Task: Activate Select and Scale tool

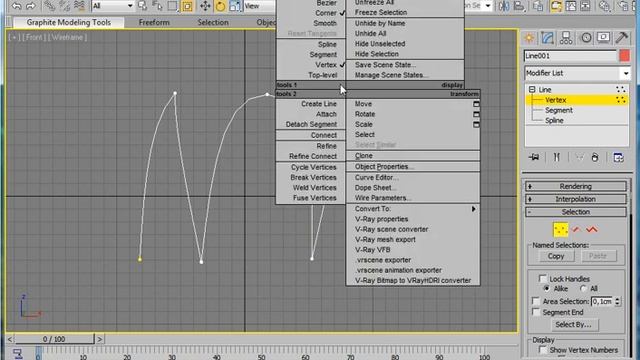Action: tap(235, 6)
